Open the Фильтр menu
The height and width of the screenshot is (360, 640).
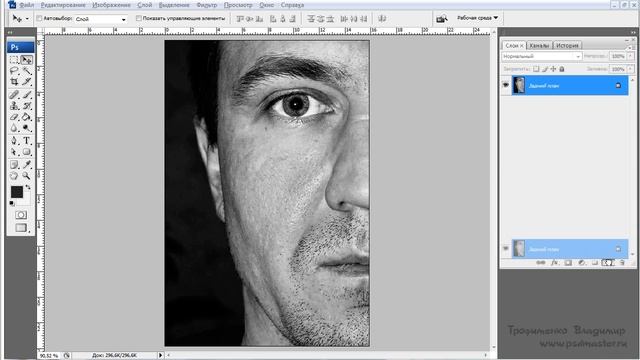pyautogui.click(x=207, y=5)
